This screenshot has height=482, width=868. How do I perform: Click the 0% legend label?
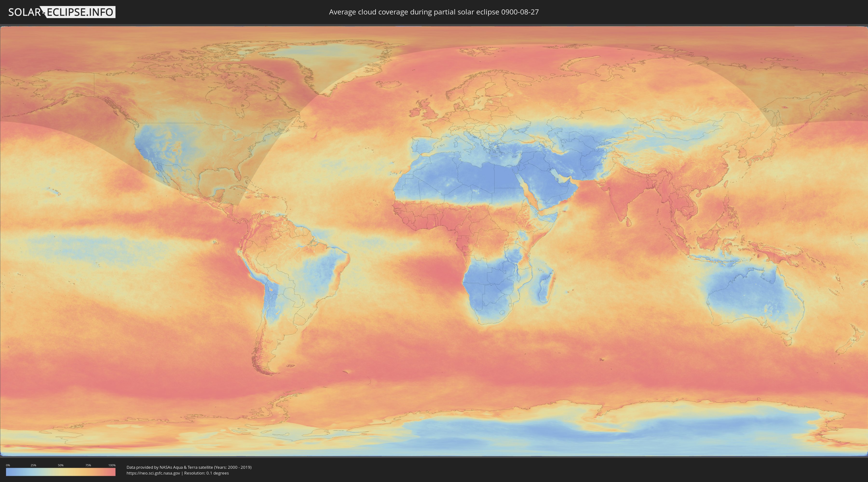8,465
